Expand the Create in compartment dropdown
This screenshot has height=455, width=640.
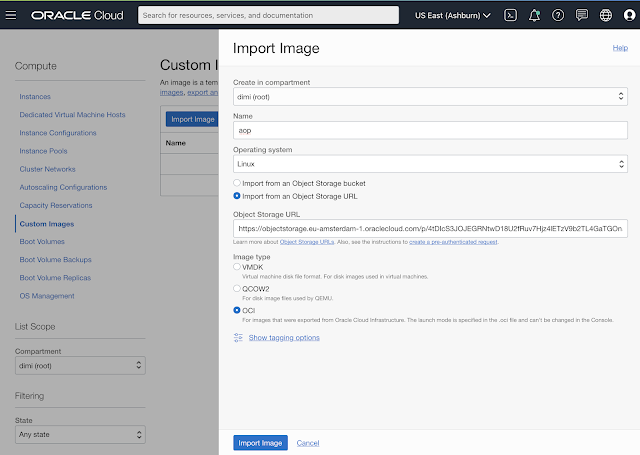[x=430, y=96]
